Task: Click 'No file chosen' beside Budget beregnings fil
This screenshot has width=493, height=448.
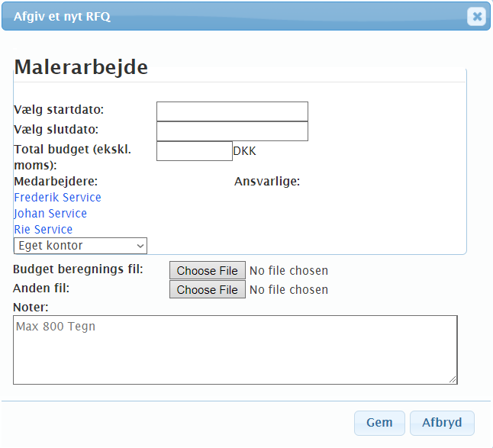Action: point(288,270)
